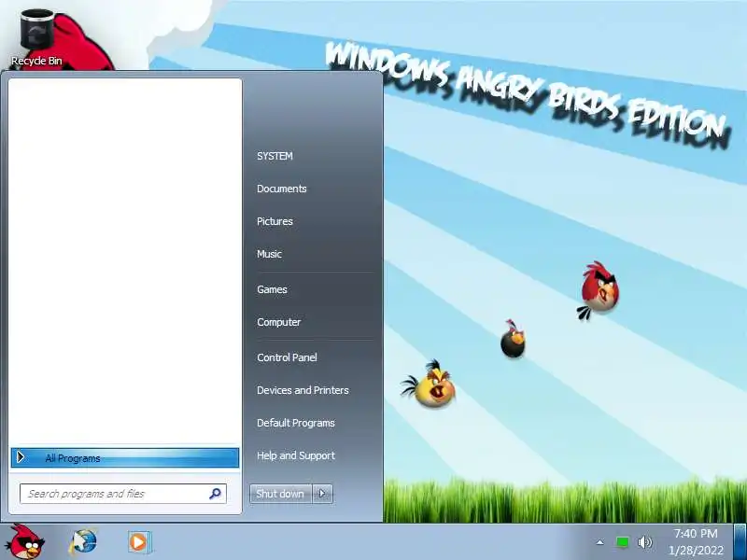The width and height of the screenshot is (747, 560).
Task: Open Computer from Start menu
Action: point(278,322)
